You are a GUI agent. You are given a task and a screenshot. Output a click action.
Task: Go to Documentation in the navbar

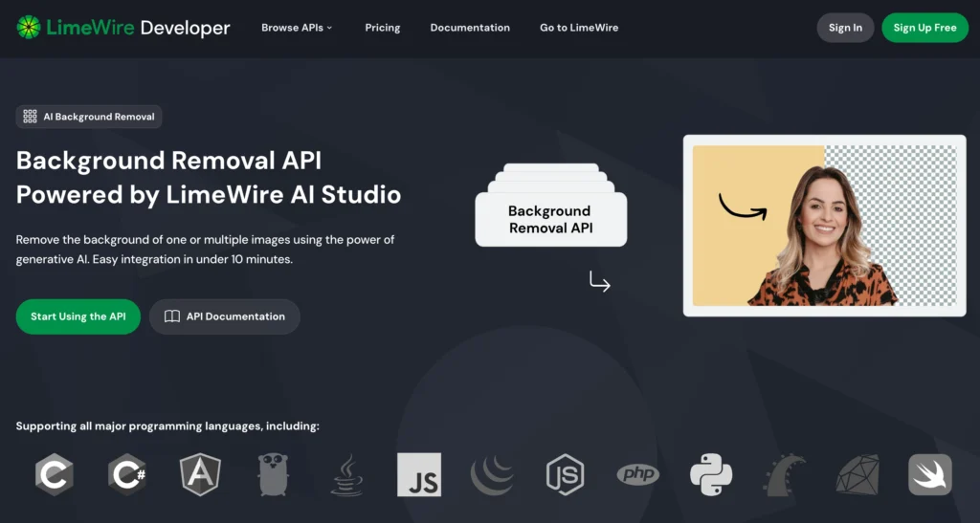tap(470, 28)
